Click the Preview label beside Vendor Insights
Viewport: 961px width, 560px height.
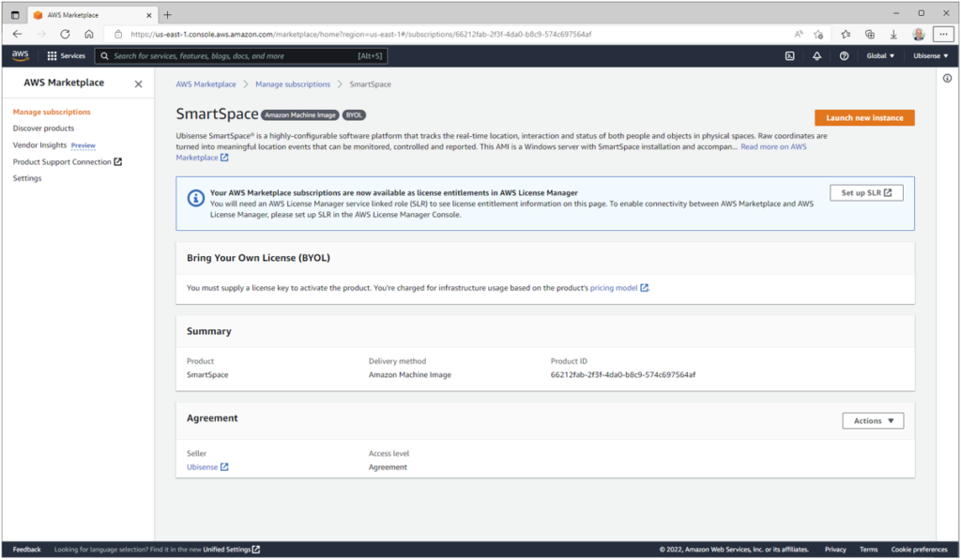click(84, 145)
